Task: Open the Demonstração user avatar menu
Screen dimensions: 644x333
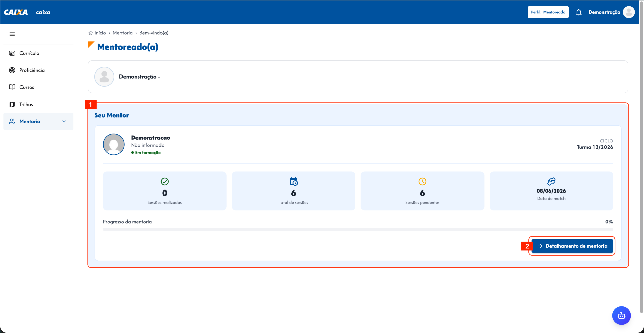Action: [x=629, y=12]
